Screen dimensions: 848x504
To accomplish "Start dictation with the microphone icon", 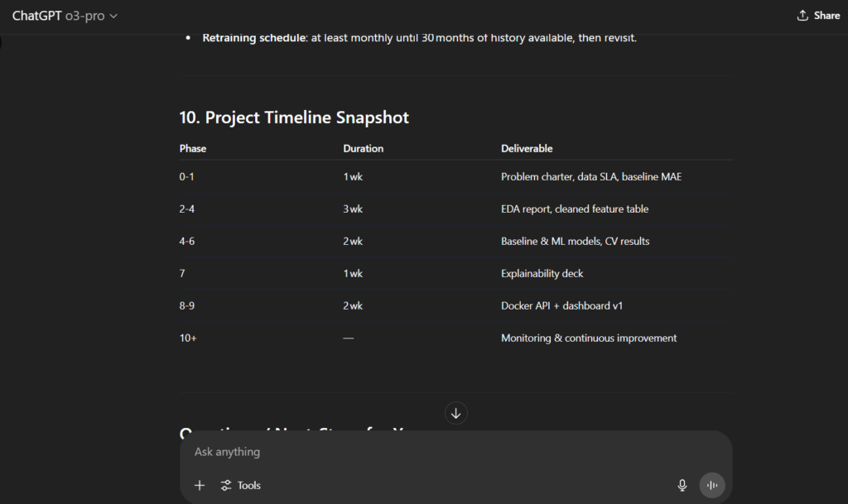I will [x=682, y=486].
